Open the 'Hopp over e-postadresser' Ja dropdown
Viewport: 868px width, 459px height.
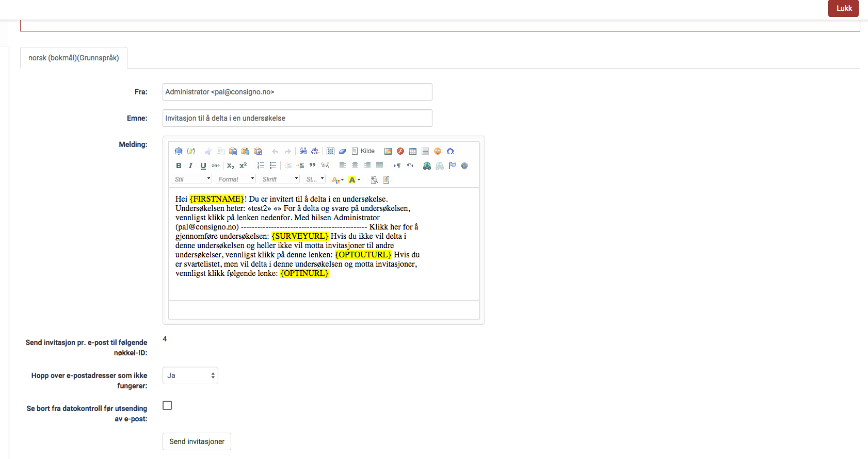pyautogui.click(x=190, y=375)
